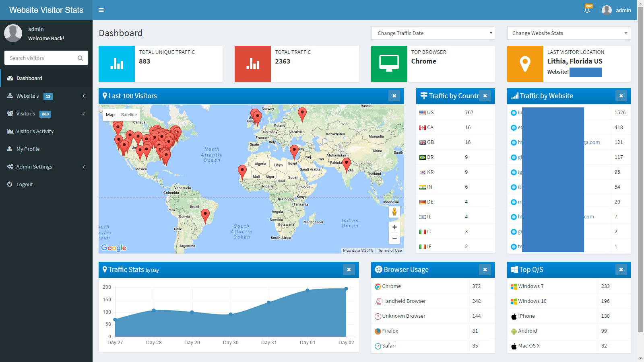
Task: Click Logout in the sidebar
Action: 25,184
